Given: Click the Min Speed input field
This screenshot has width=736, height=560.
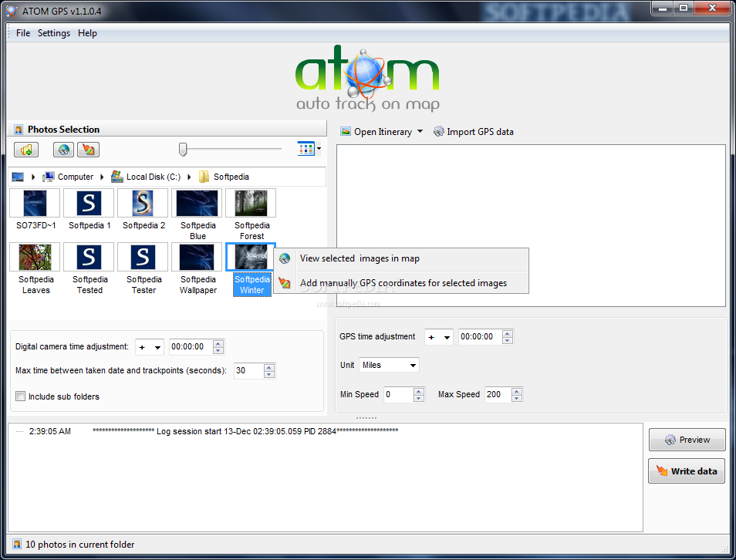Looking at the screenshot, I should pyautogui.click(x=399, y=395).
